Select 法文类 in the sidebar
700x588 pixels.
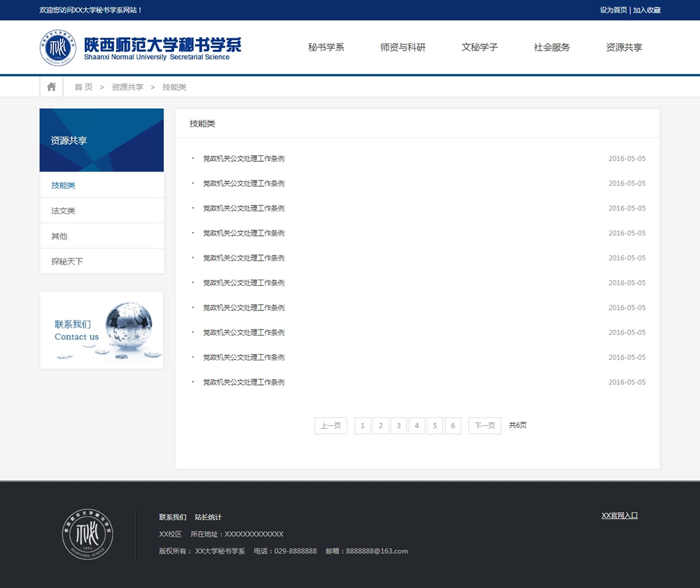[x=64, y=211]
